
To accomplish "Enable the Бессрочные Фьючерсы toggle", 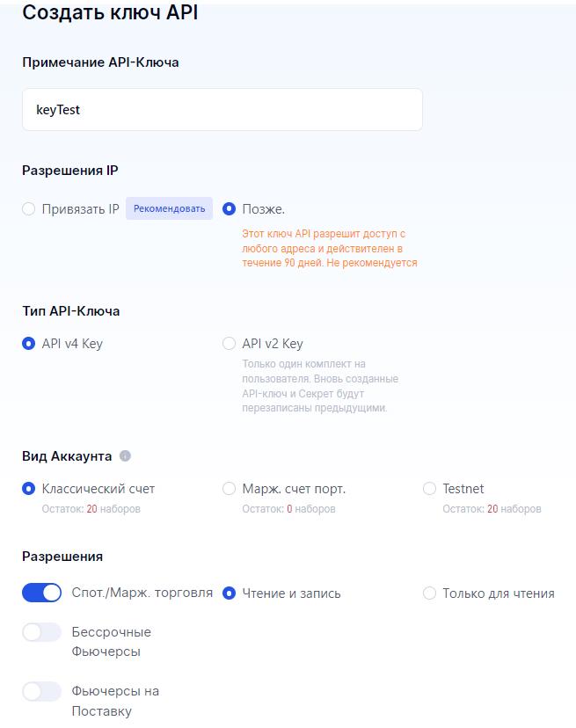I will coord(41,632).
